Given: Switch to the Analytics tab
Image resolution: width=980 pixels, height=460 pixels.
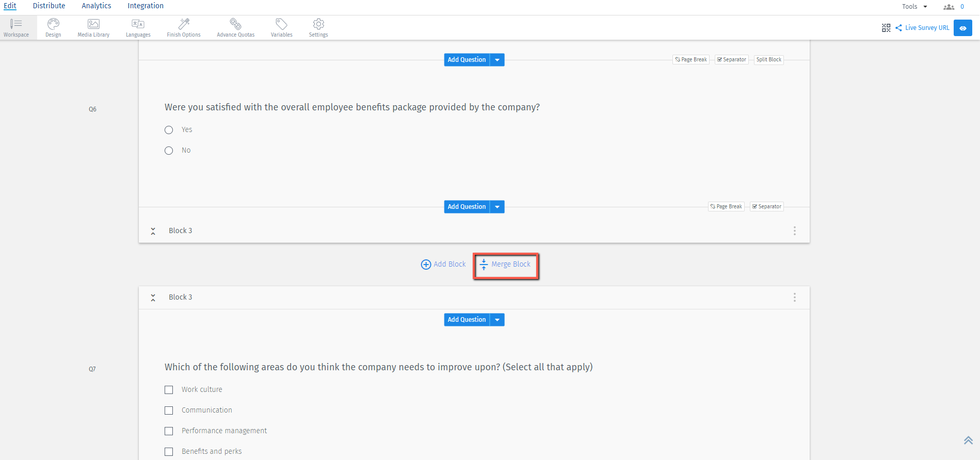Looking at the screenshot, I should click(97, 6).
